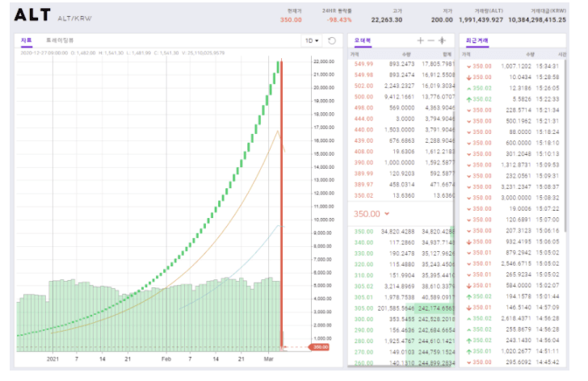Viewport: 588px width, 381px height.
Task: Click the chart reset refresh icon
Action: coord(332,40)
